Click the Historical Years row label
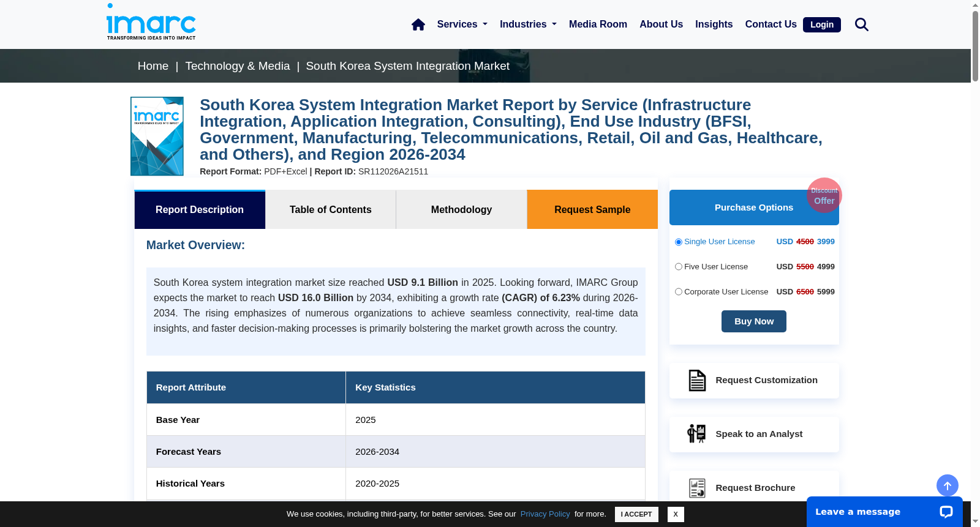980x527 pixels. [190, 484]
